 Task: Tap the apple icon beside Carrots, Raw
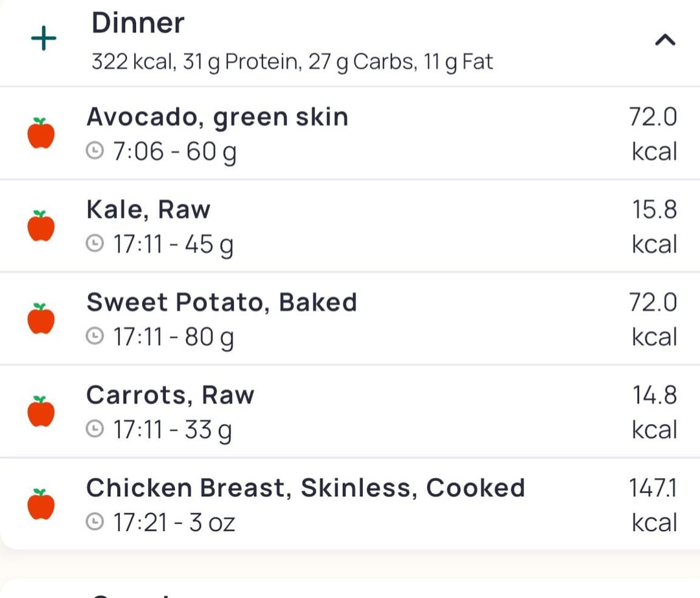tap(41, 411)
